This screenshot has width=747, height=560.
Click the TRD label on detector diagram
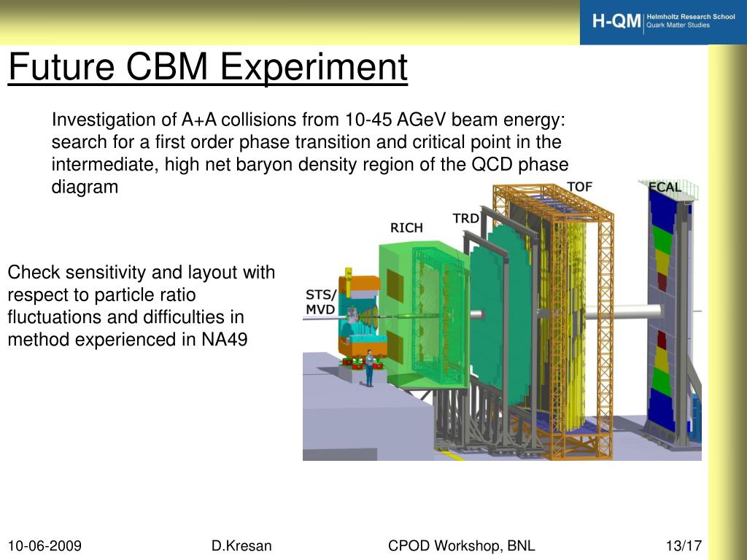click(465, 219)
